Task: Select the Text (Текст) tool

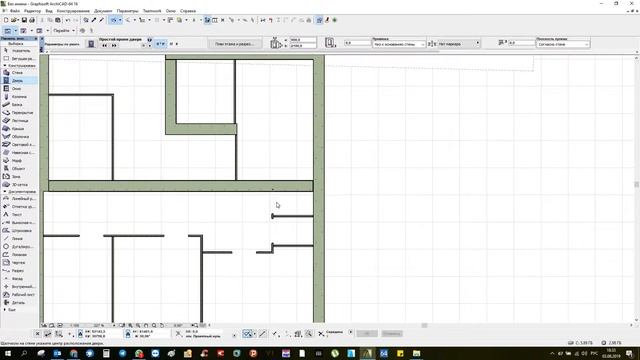Action: (19, 215)
